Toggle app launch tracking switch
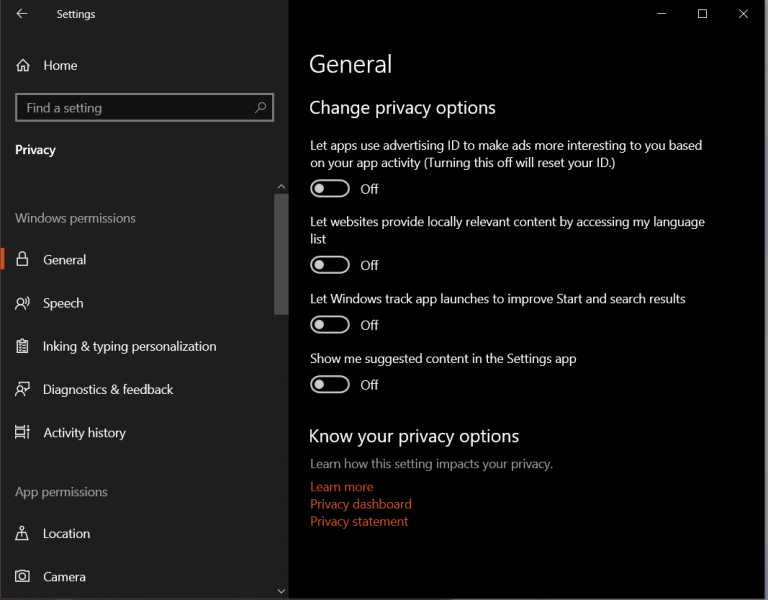Image resolution: width=768 pixels, height=600 pixels. click(330, 325)
